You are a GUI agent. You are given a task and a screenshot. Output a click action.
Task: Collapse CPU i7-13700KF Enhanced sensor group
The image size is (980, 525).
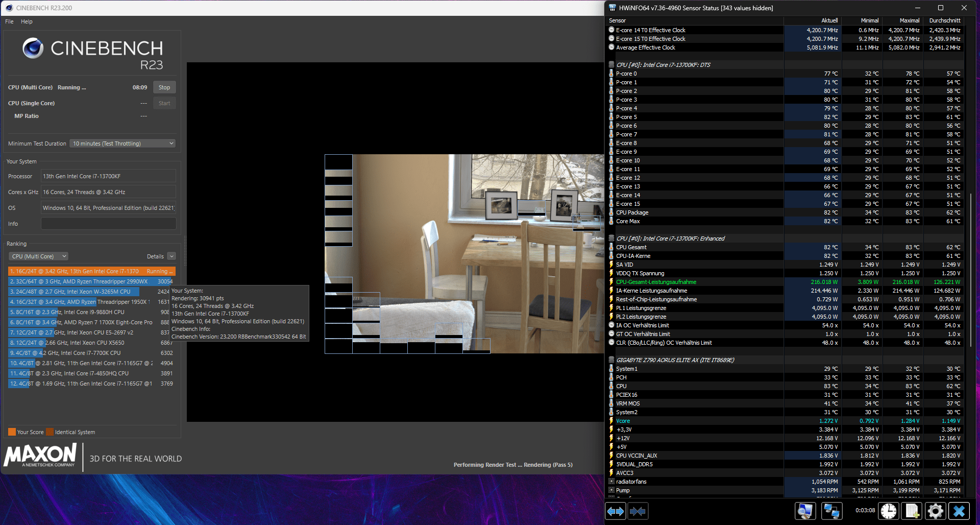611,238
